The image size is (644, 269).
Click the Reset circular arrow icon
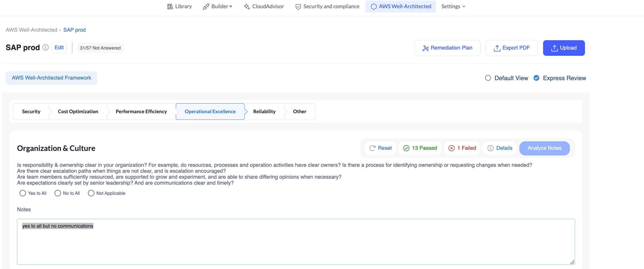click(373, 148)
